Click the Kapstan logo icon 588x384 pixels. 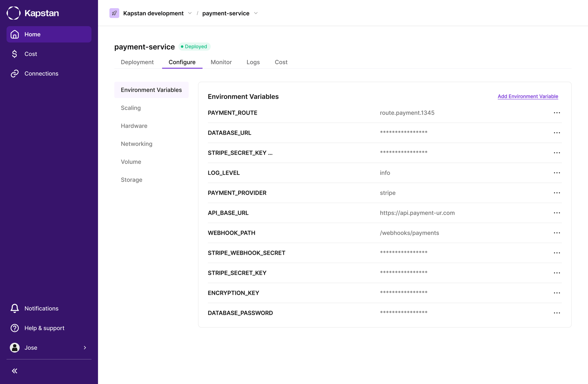(x=14, y=13)
